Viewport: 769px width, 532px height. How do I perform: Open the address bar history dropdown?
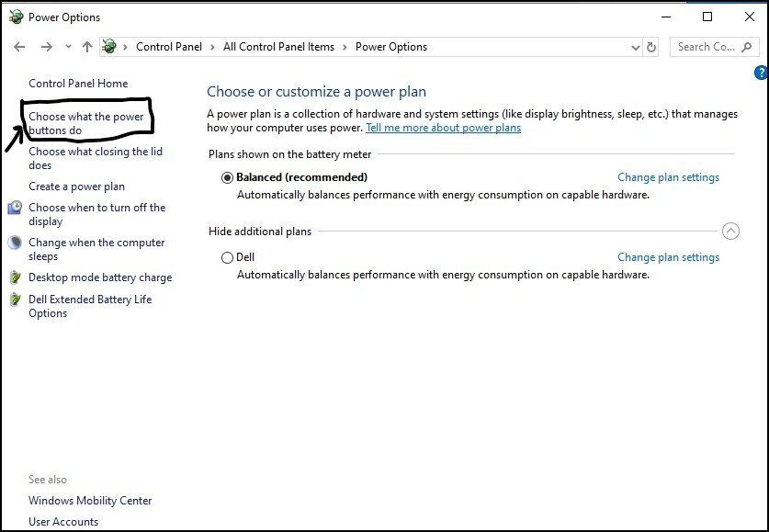coord(635,48)
